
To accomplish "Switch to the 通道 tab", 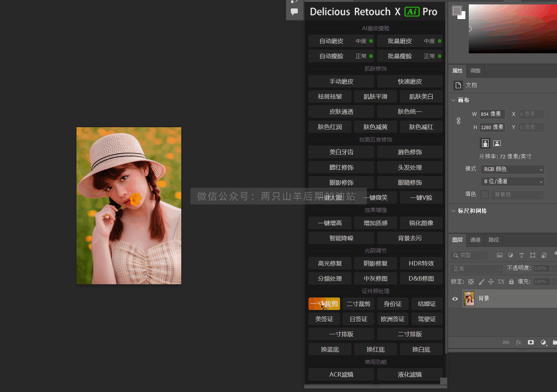I will pyautogui.click(x=475, y=240).
